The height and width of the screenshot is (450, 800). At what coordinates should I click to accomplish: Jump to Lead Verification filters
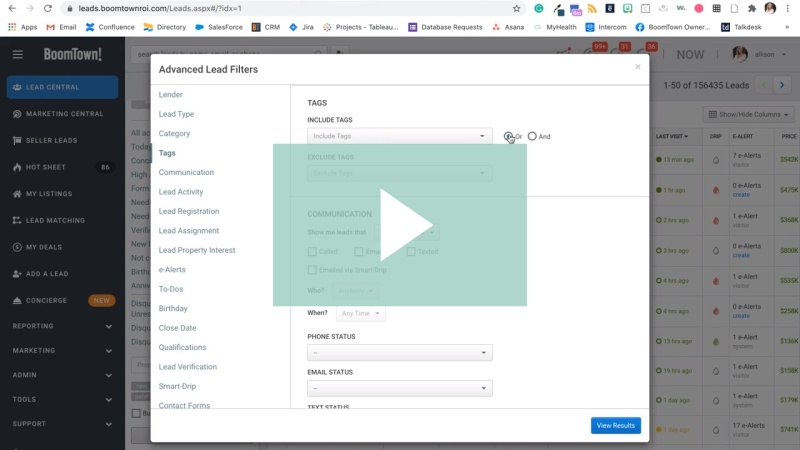coord(187,367)
